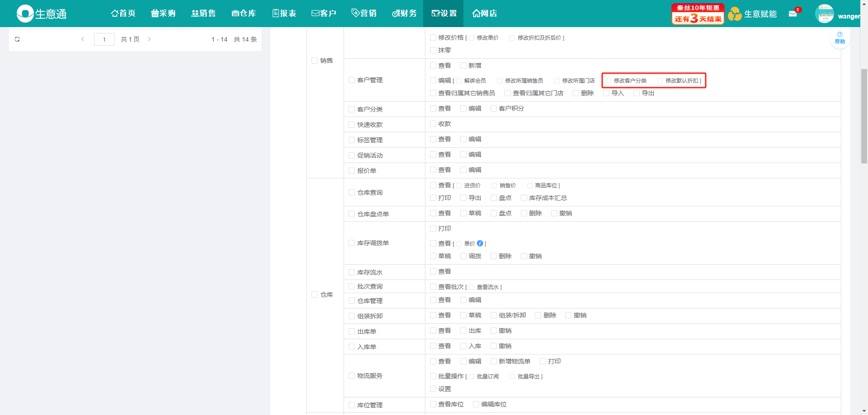The width and height of the screenshot is (868, 415).
Task: Check 商品库位 under 仓库查询
Action: click(530, 186)
